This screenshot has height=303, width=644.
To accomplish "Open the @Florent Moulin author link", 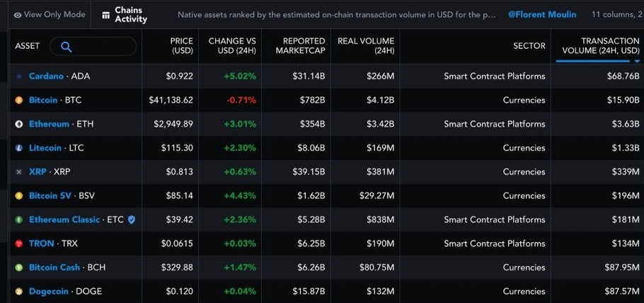I will 542,15.
